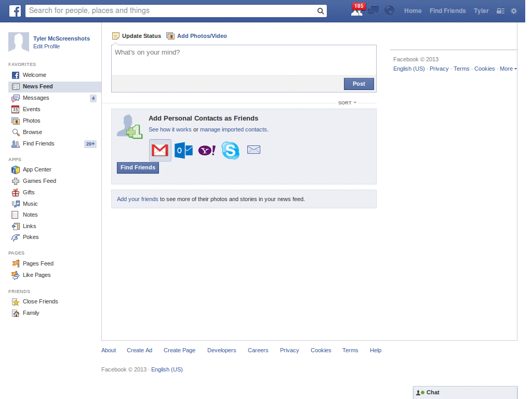This screenshot has height=399, width=532.
Task: Click 'manage imported contacts' link
Action: 233,129
